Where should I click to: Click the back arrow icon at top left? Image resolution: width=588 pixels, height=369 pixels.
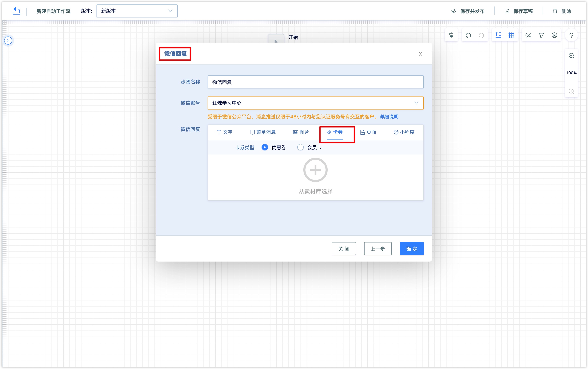click(16, 11)
